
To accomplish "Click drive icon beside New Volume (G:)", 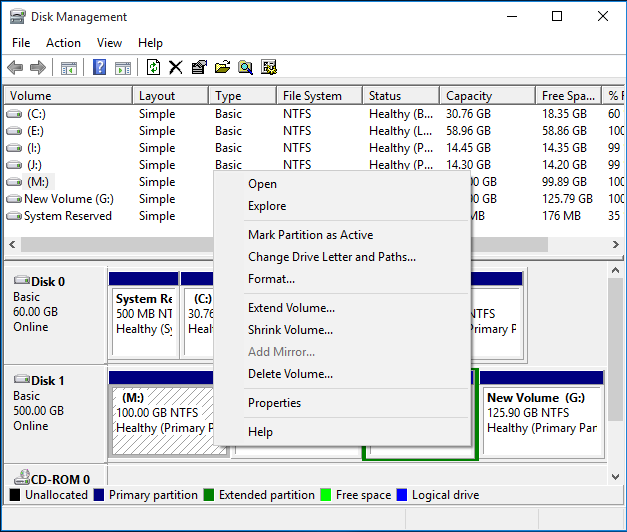I will (x=14, y=199).
